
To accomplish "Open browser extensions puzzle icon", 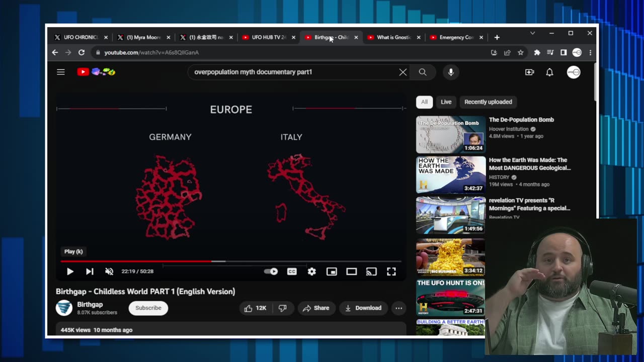I will pyautogui.click(x=537, y=52).
